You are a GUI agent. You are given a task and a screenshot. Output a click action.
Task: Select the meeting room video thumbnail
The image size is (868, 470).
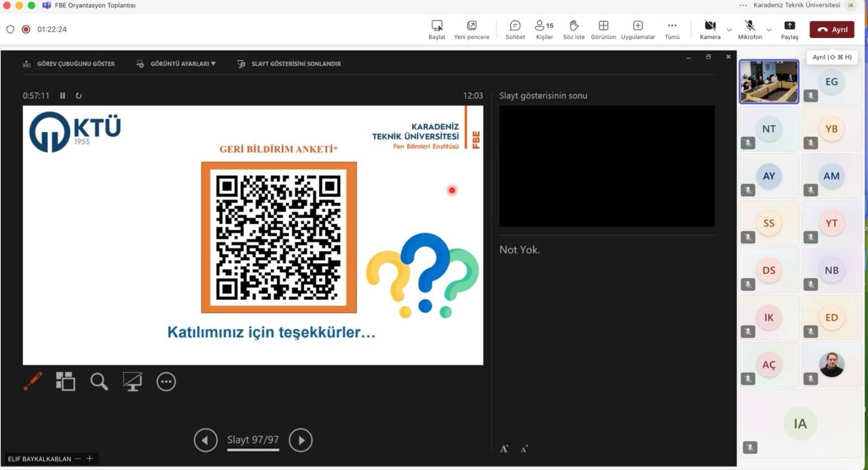coord(769,81)
